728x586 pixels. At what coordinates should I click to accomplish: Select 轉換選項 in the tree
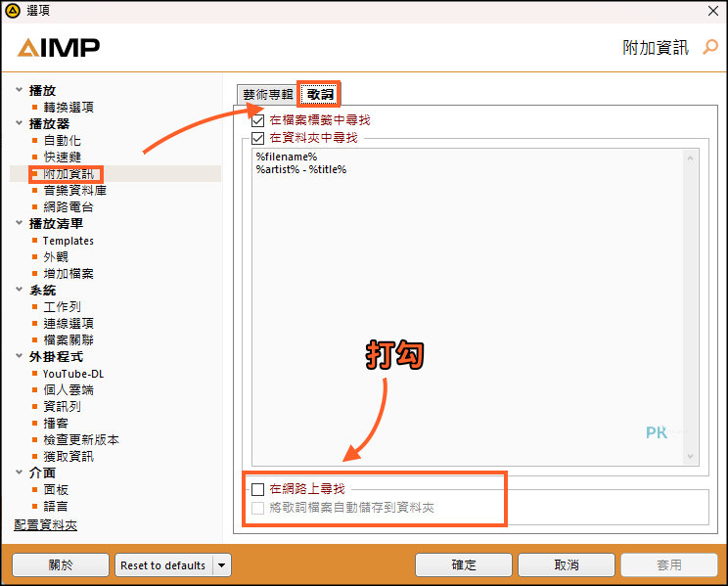click(x=68, y=108)
